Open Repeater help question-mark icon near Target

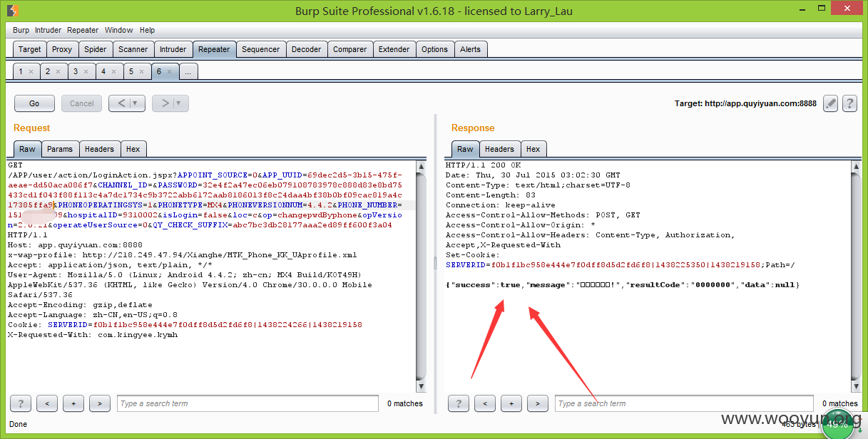pos(849,103)
